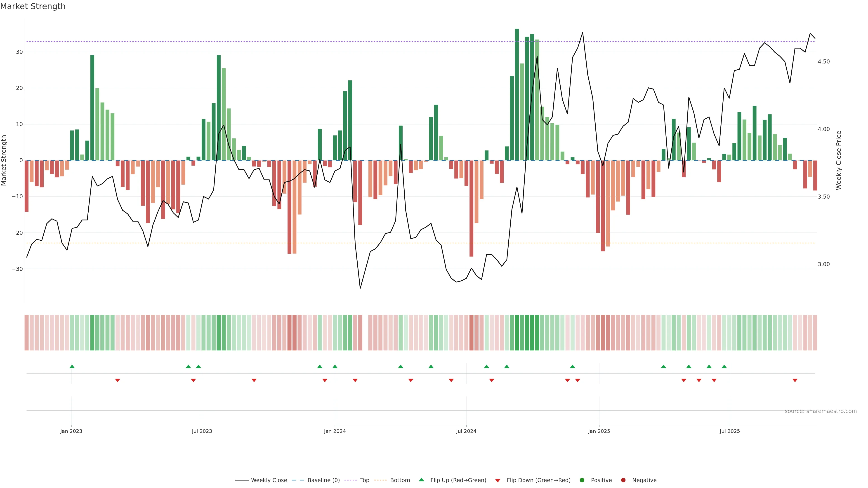
Task: Click green flip-up triangle nearest Jan 2024
Action: [335, 366]
